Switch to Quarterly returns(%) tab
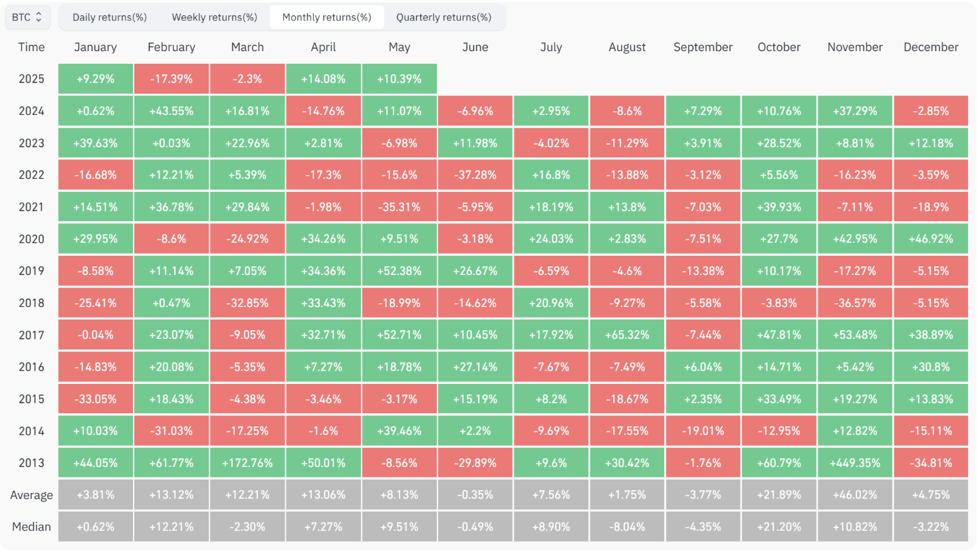 [x=443, y=17]
